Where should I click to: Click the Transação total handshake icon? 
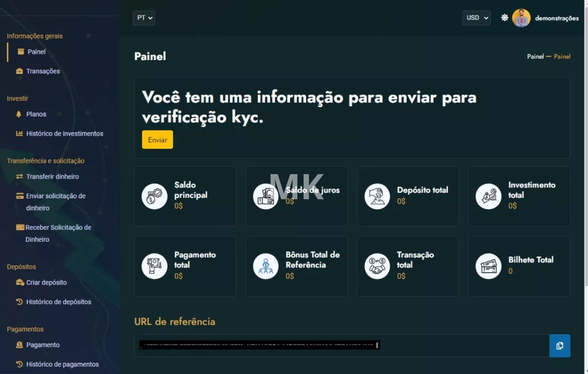(377, 266)
